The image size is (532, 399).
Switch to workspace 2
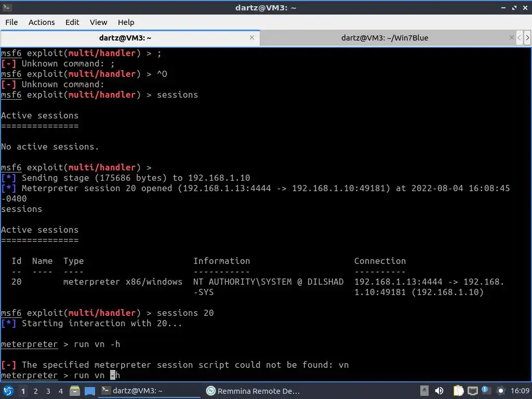tap(36, 391)
